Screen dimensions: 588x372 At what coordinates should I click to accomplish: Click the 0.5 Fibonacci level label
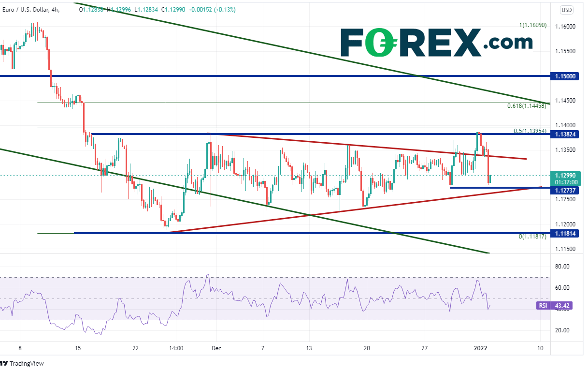(x=530, y=131)
